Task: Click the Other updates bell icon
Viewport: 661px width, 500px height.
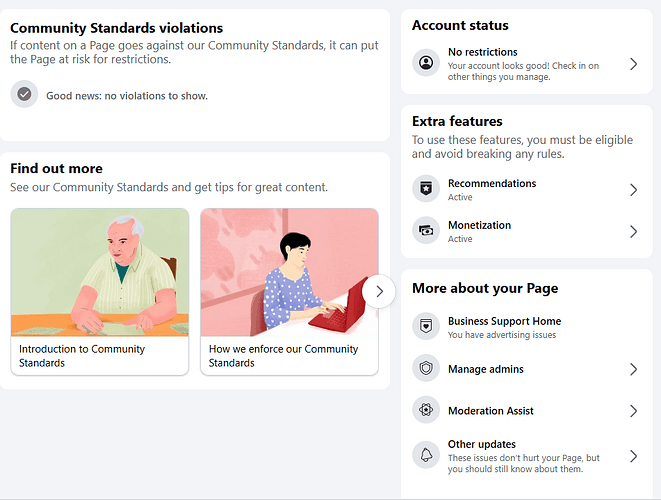Action: [426, 455]
